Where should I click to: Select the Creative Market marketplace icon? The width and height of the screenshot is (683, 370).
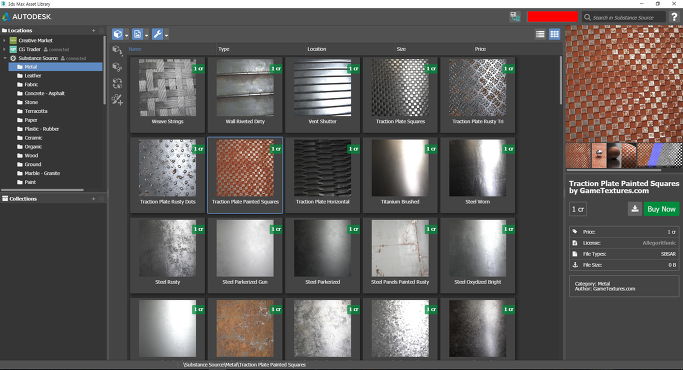point(13,40)
